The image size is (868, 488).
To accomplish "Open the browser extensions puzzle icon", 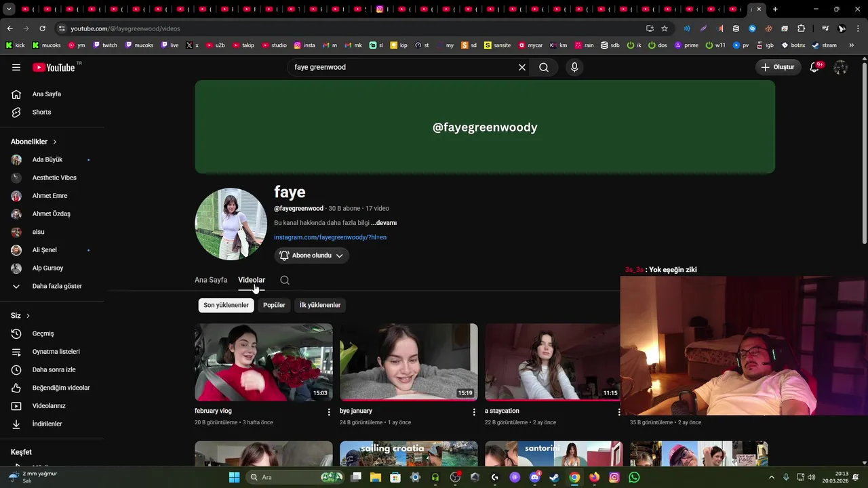I will [x=801, y=28].
